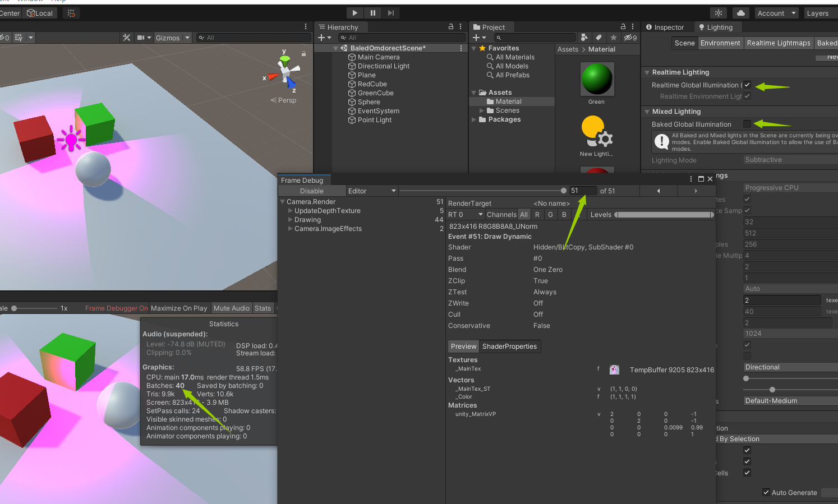Open the Editor dropdown in Frame Debug

(x=371, y=191)
